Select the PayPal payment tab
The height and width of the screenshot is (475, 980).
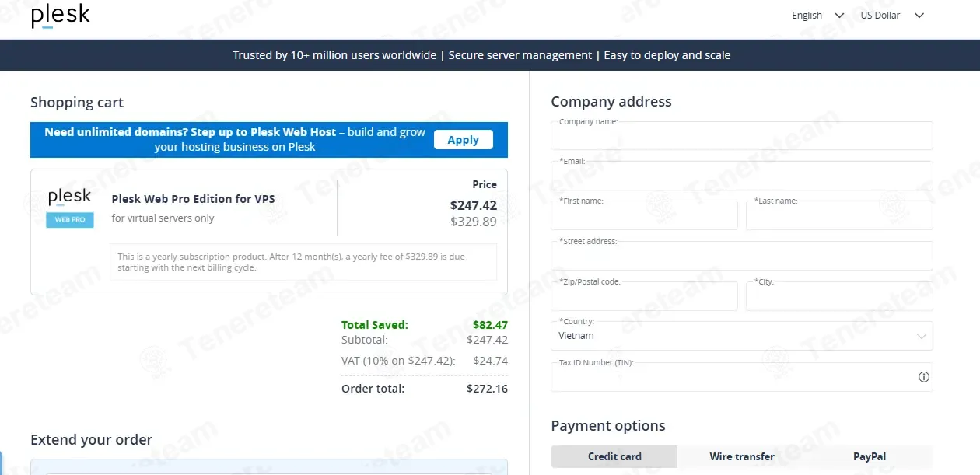coord(869,456)
